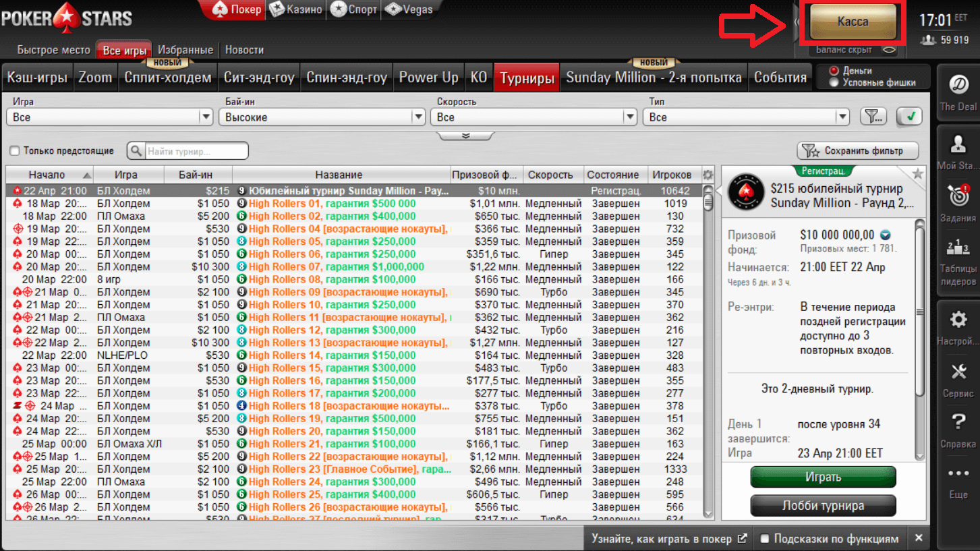Enable Только предстоящие checkbox
This screenshot has width=980, height=551.
click(x=16, y=151)
